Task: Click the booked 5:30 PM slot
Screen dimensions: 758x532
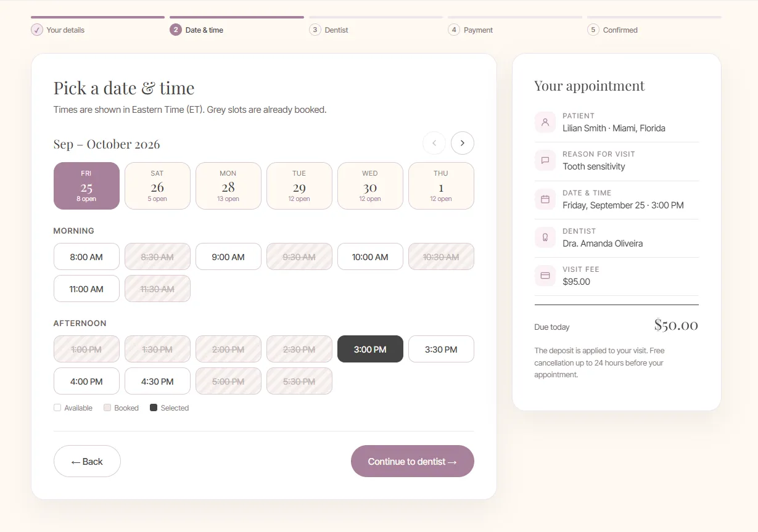Action: pyautogui.click(x=299, y=381)
